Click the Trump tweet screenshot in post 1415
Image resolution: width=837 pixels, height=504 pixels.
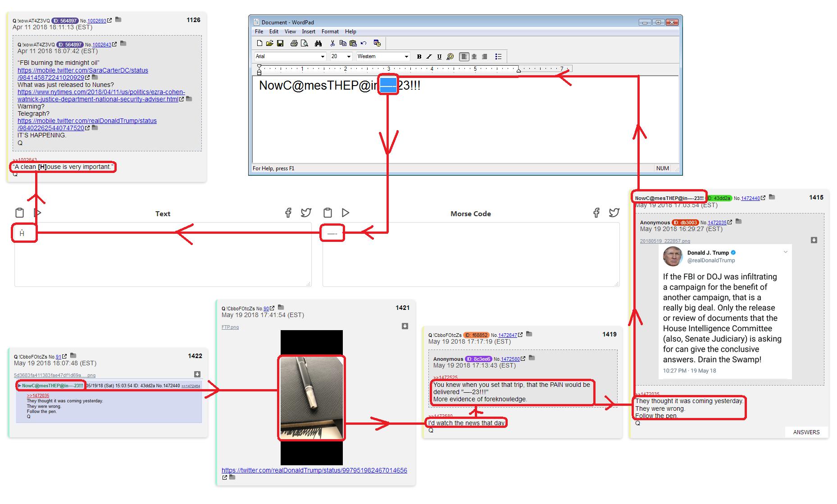pyautogui.click(x=725, y=312)
